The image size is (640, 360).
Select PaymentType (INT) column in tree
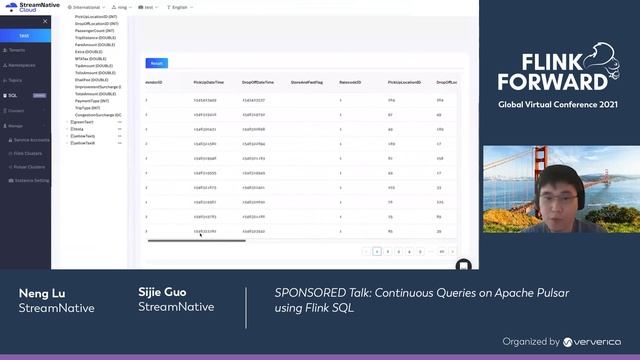tap(92, 101)
